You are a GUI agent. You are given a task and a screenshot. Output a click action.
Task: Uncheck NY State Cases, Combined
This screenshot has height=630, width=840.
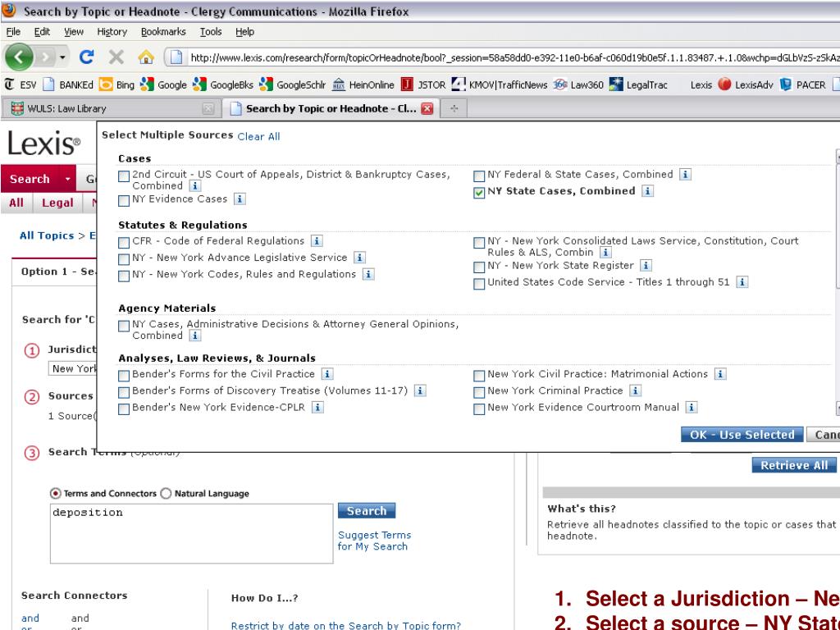point(479,193)
